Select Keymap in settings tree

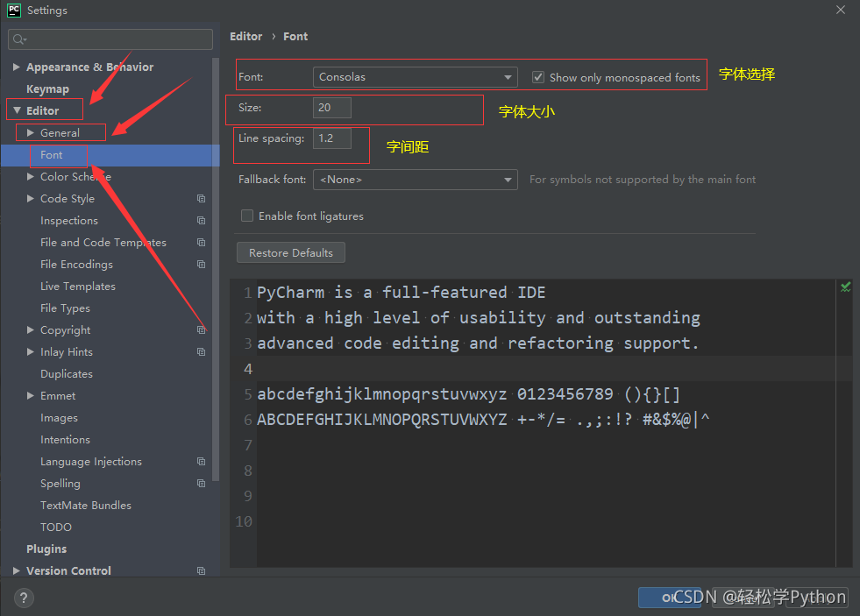click(47, 89)
